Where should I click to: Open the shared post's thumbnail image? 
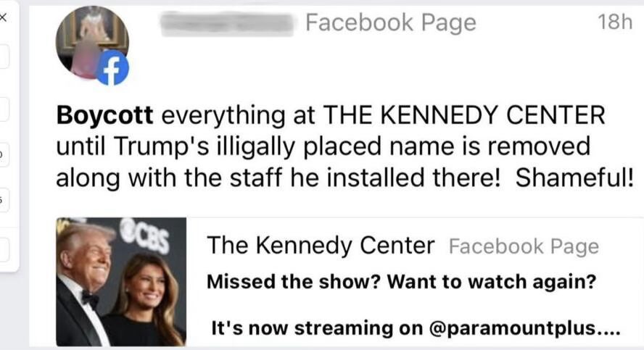coord(121,282)
